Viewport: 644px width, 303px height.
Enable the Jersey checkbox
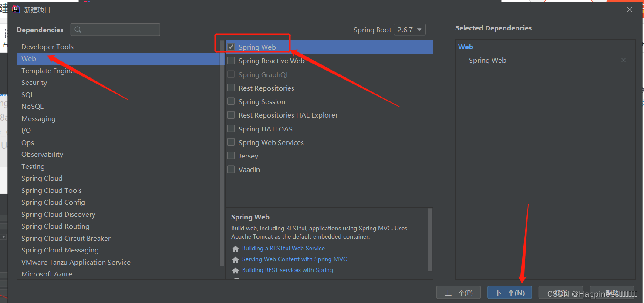[x=231, y=156]
